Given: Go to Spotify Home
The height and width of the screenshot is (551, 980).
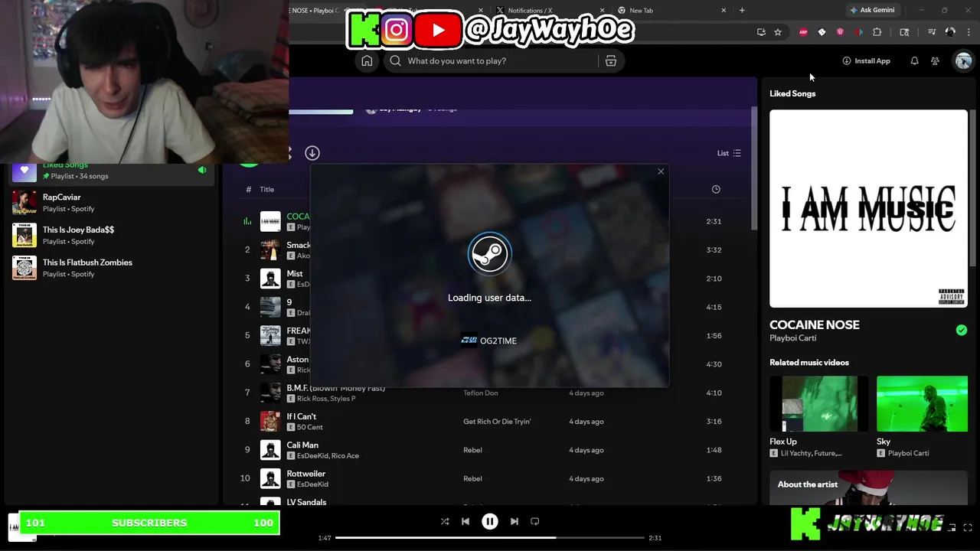Looking at the screenshot, I should tap(367, 61).
